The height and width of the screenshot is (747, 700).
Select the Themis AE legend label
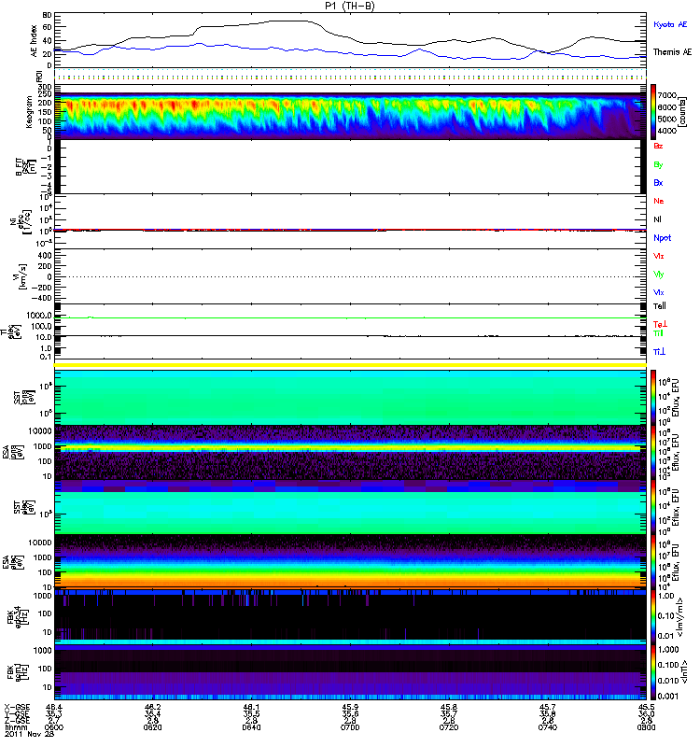click(x=672, y=52)
